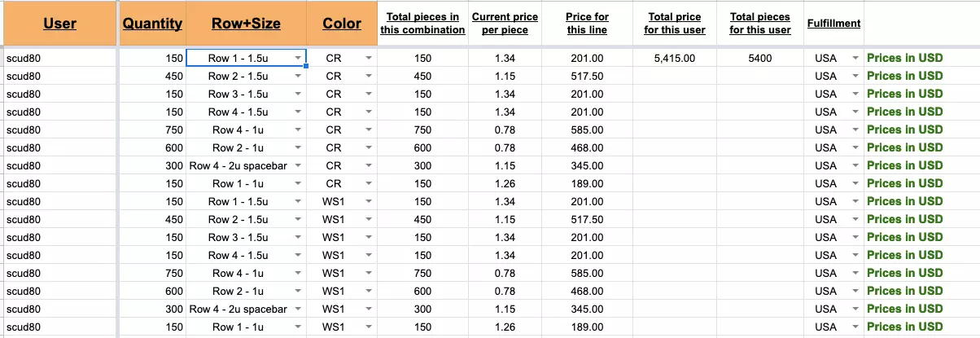
Task: Click the "User" column header
Action: coord(60,24)
